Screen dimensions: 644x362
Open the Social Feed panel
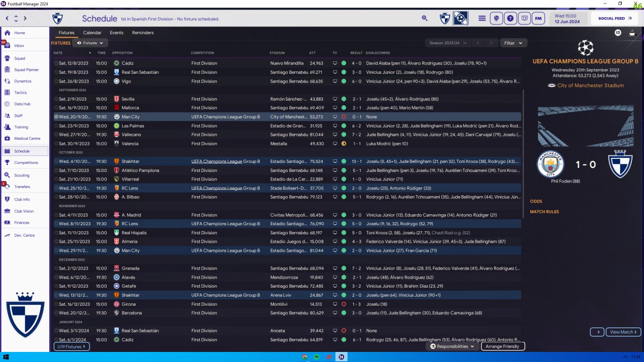coord(615,19)
